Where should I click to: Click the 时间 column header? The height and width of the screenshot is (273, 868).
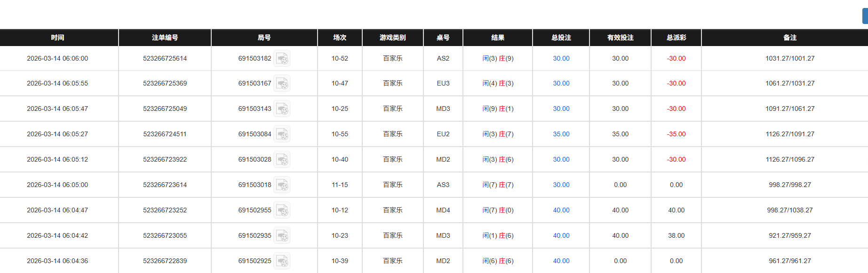(58, 38)
